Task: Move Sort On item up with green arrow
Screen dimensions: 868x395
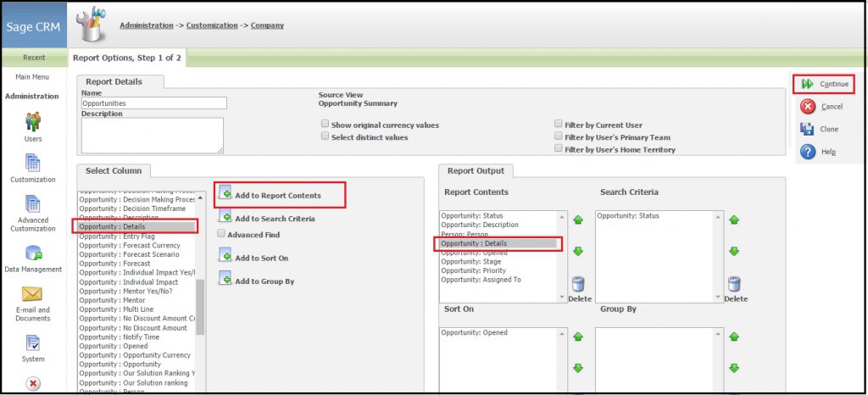Action: click(578, 337)
